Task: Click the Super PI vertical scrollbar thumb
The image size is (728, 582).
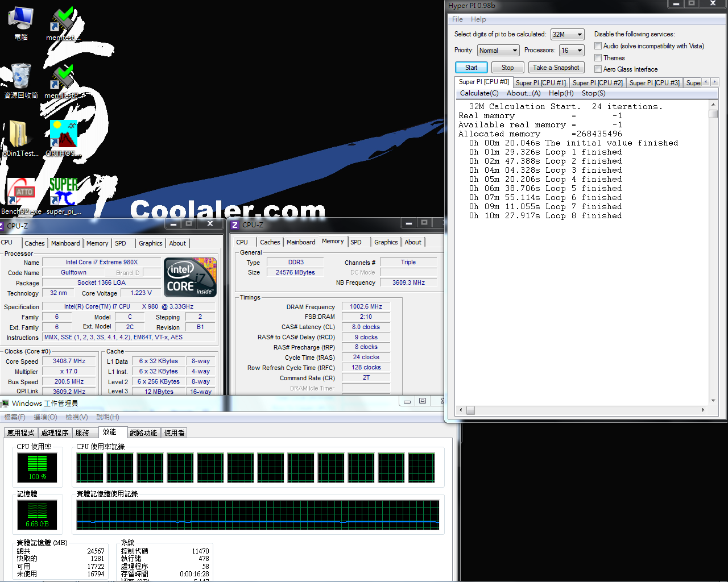Action: click(713, 114)
